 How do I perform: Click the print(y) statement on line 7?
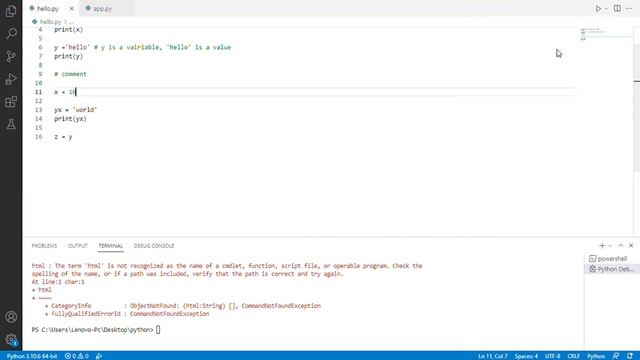[x=69, y=56]
